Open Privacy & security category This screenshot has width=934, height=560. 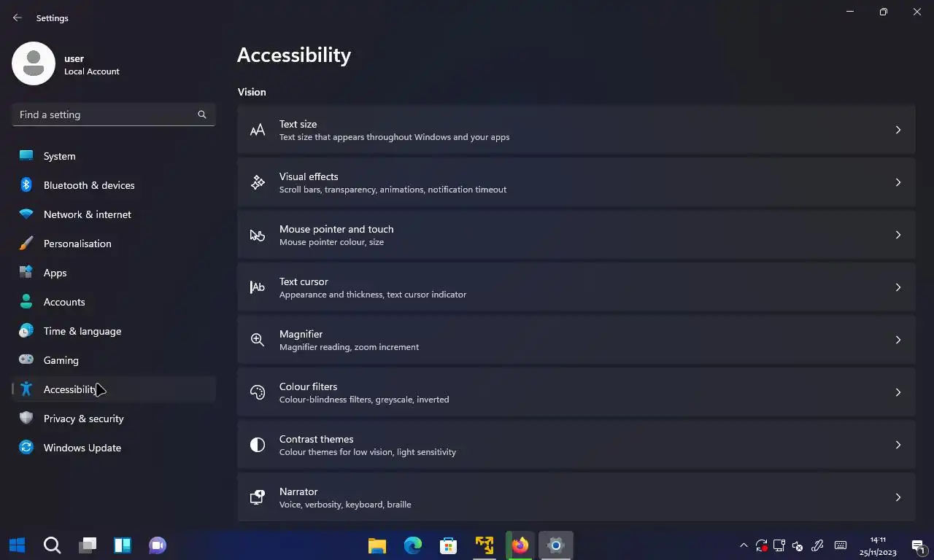coord(114,419)
